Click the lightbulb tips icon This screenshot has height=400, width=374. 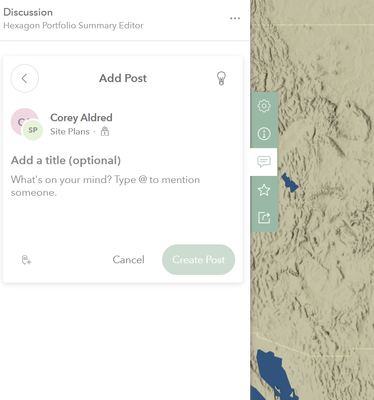221,78
